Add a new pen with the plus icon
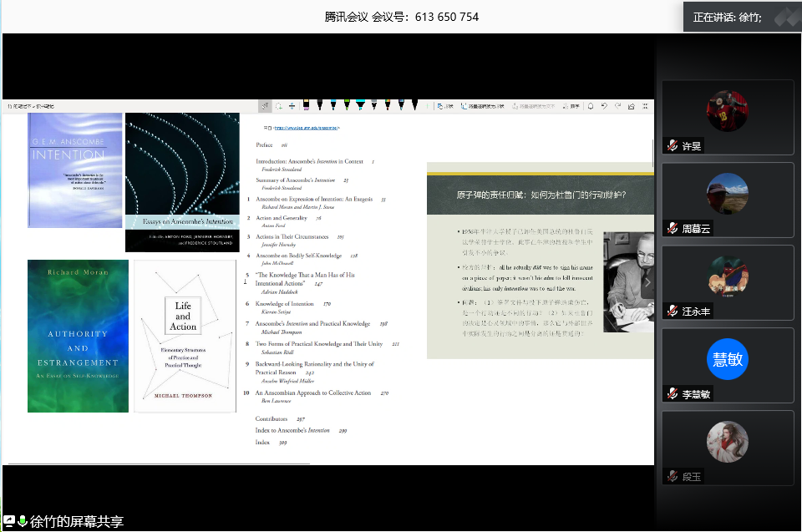 427,106
